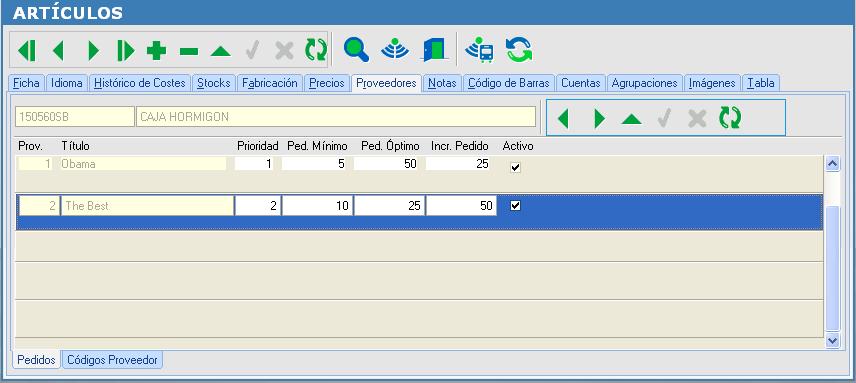This screenshot has width=856, height=383.
Task: Click the blue signal waves icon
Action: coord(395,50)
